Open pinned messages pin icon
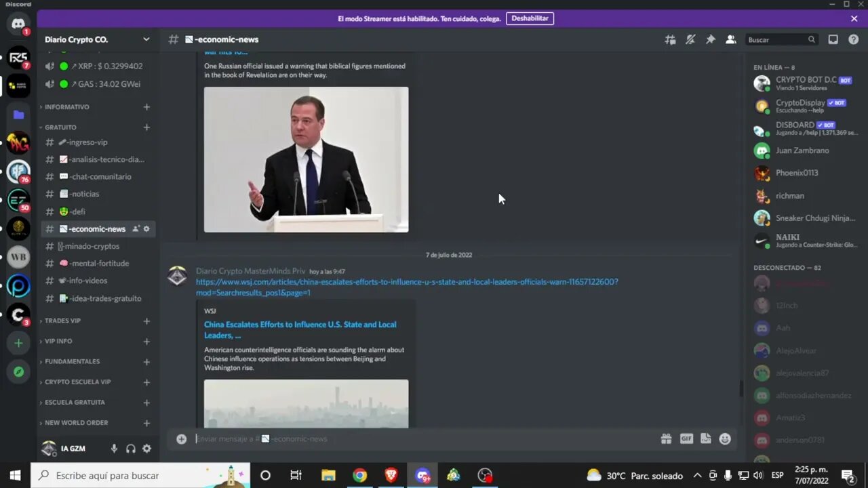Viewport: 868px width, 488px height. [711, 39]
